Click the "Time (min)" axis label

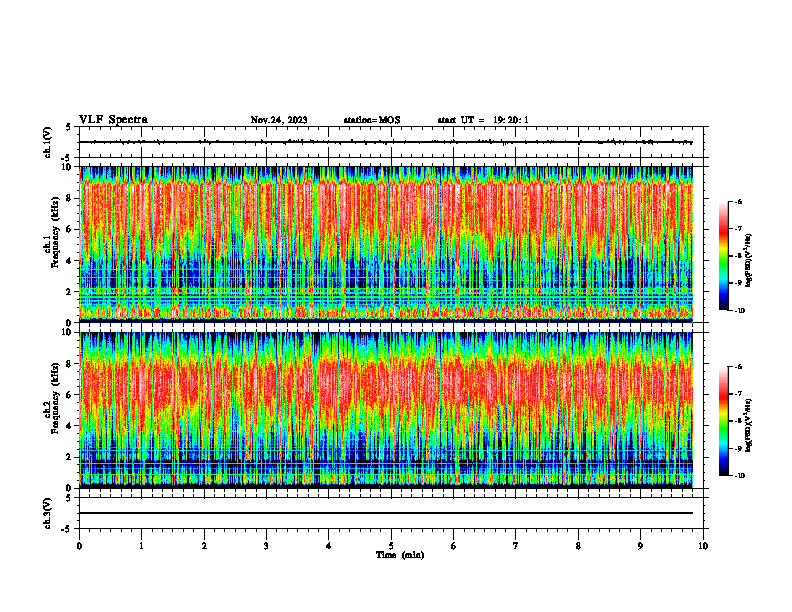pyautogui.click(x=400, y=555)
